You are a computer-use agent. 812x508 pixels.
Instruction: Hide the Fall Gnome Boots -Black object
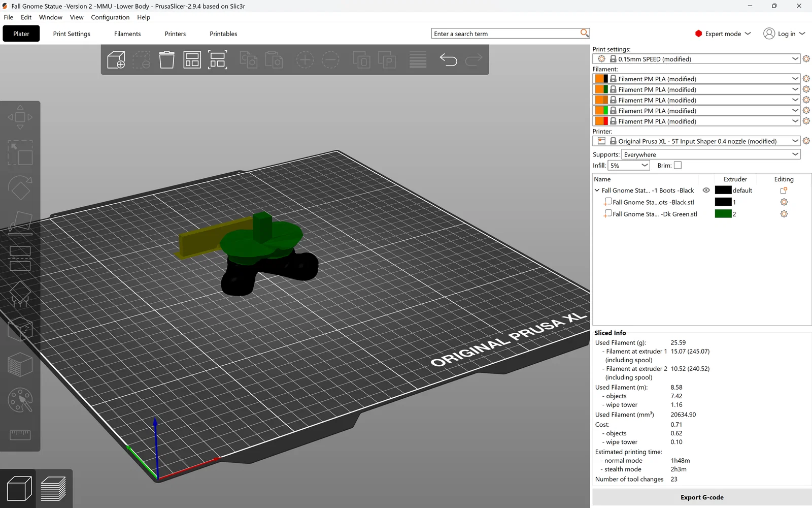[706, 190]
